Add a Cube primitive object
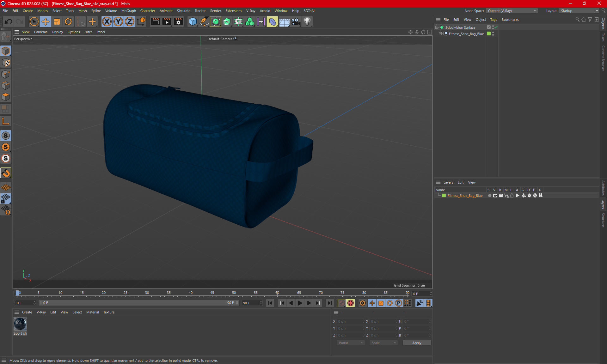The image size is (607, 364). 193,21
